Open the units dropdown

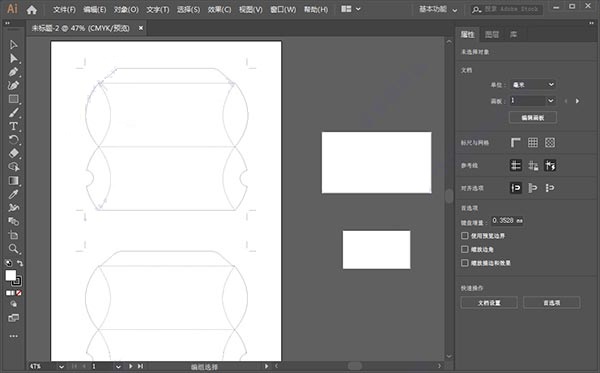tap(533, 85)
